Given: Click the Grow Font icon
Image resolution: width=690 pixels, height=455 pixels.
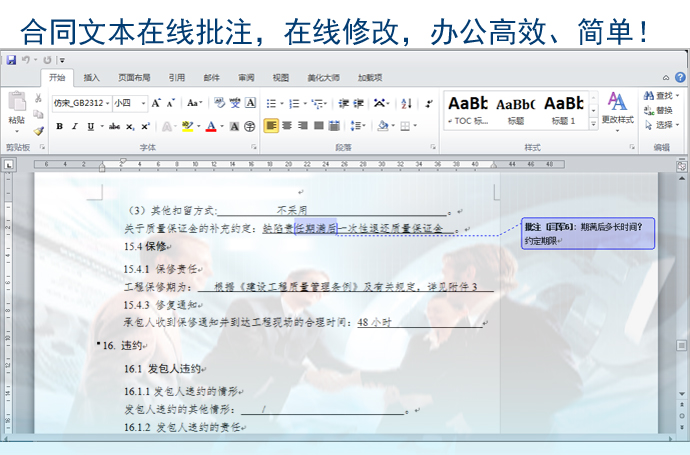Looking at the screenshot, I should pos(155,103).
